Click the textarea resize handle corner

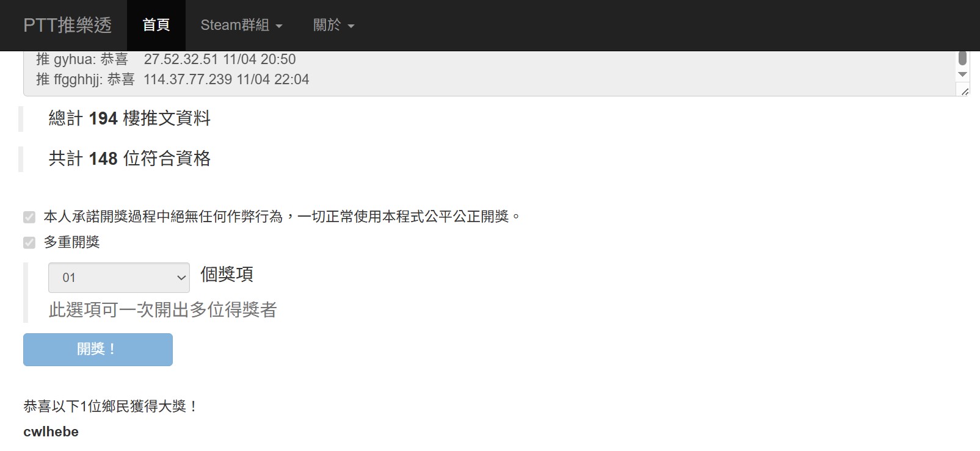pos(965,92)
